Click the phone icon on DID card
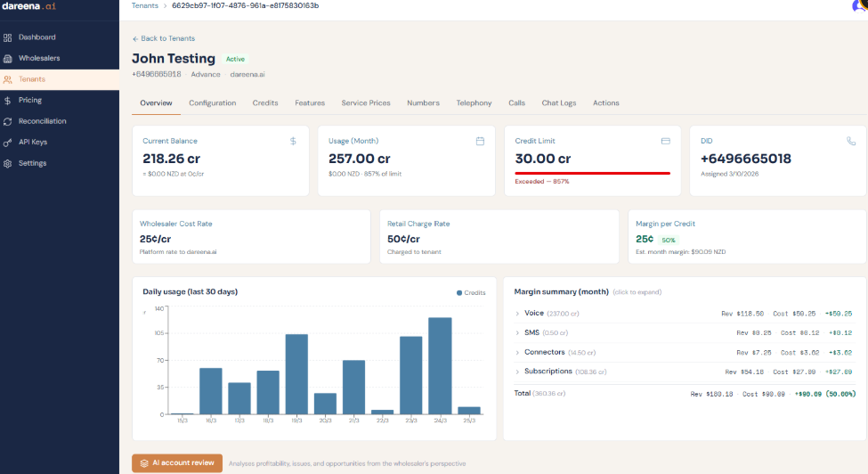Screen dimensions: 868x474 pos(851,141)
